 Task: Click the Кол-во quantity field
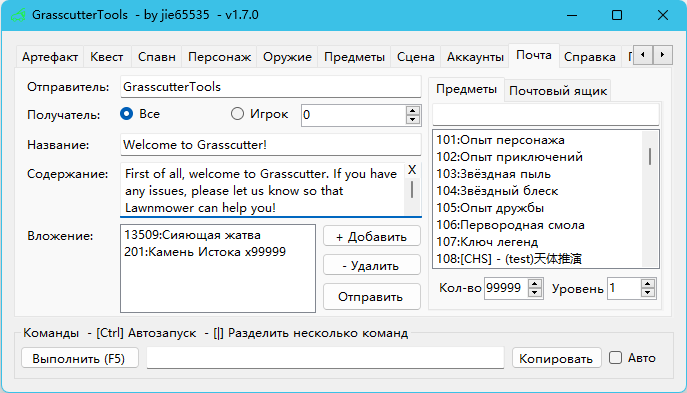[x=506, y=288]
